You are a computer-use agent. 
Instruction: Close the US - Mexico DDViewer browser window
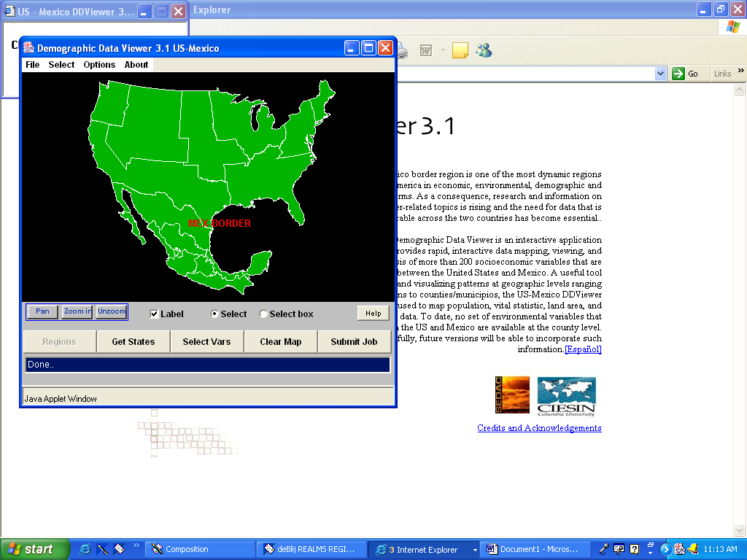[178, 12]
